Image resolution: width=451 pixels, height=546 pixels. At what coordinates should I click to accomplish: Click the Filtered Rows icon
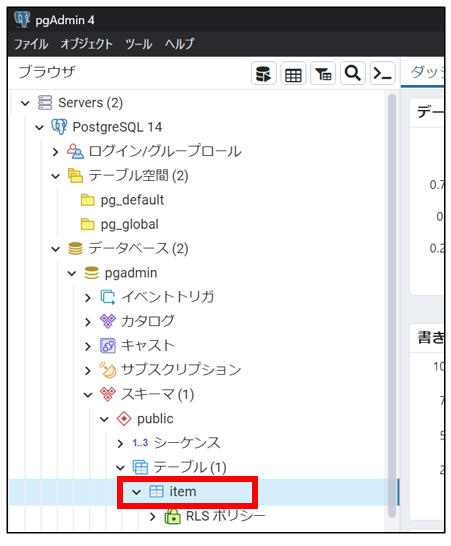pos(323,73)
